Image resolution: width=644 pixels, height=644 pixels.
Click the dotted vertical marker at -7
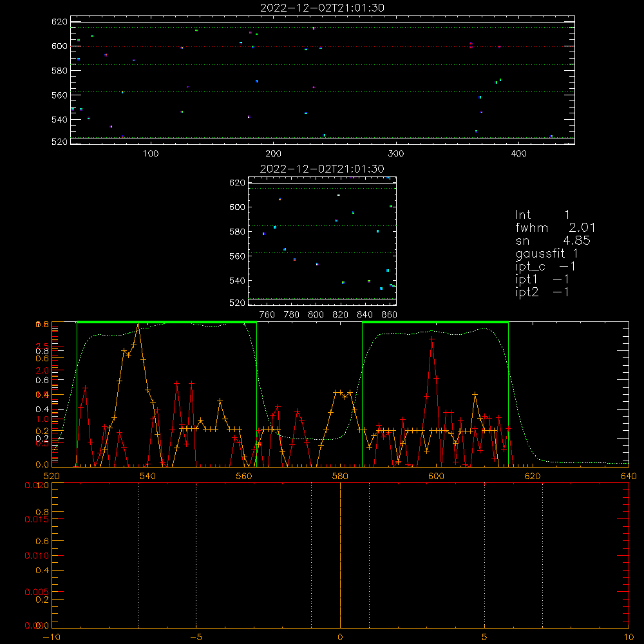point(138,555)
